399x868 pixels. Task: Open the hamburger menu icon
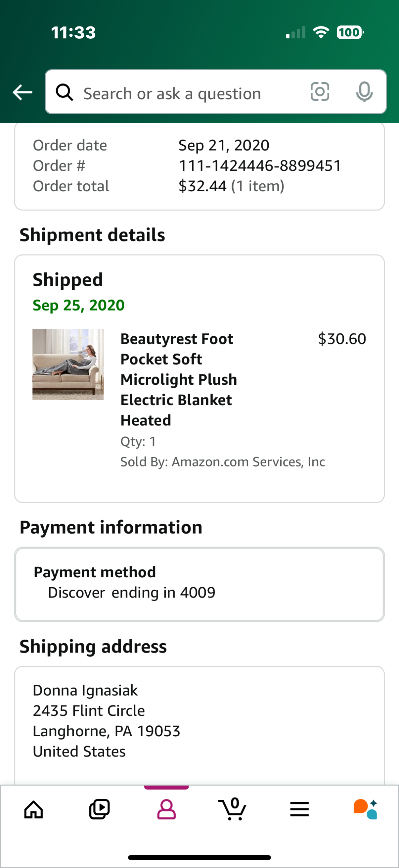pyautogui.click(x=299, y=809)
